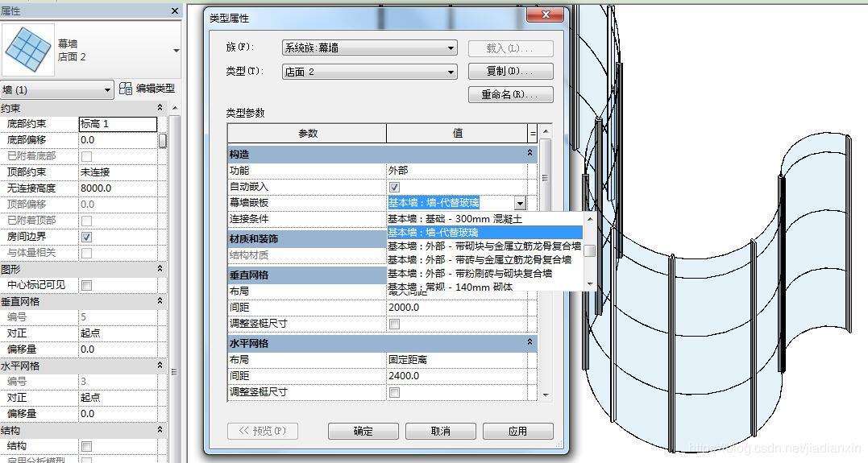Click the 参数 column header
The image size is (868, 463).
pyautogui.click(x=307, y=134)
